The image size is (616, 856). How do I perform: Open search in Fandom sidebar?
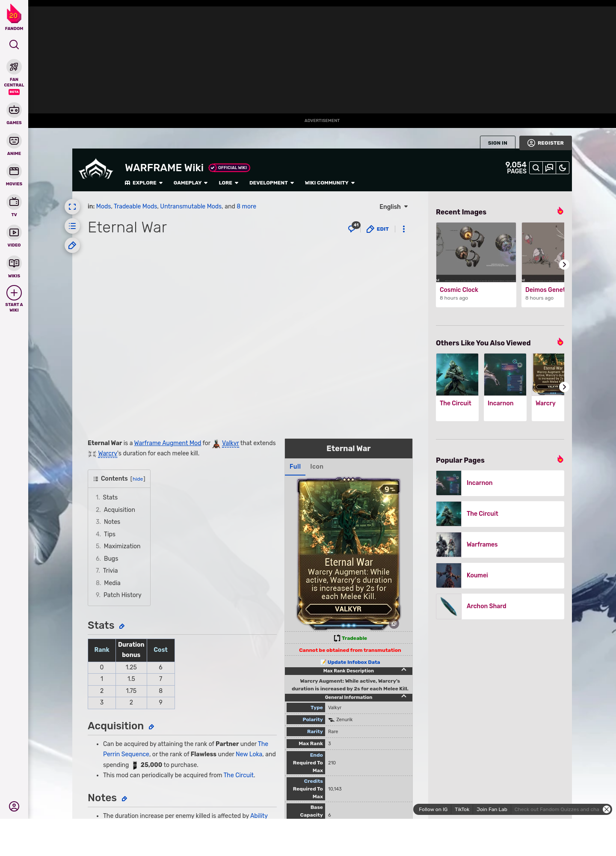[14, 45]
